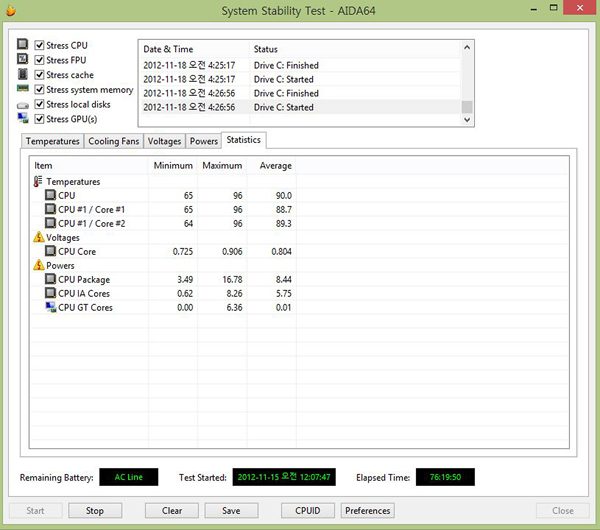Click the Save button

(x=231, y=510)
